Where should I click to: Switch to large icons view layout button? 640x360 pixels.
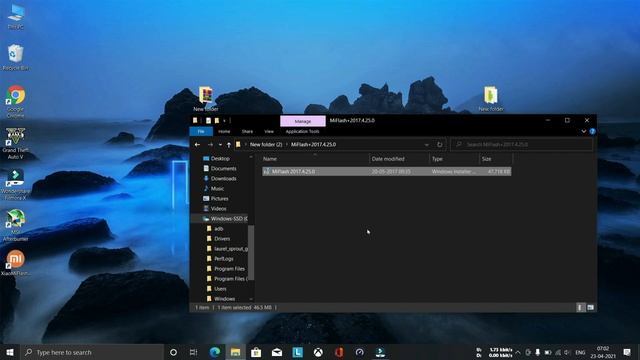pyautogui.click(x=590, y=307)
